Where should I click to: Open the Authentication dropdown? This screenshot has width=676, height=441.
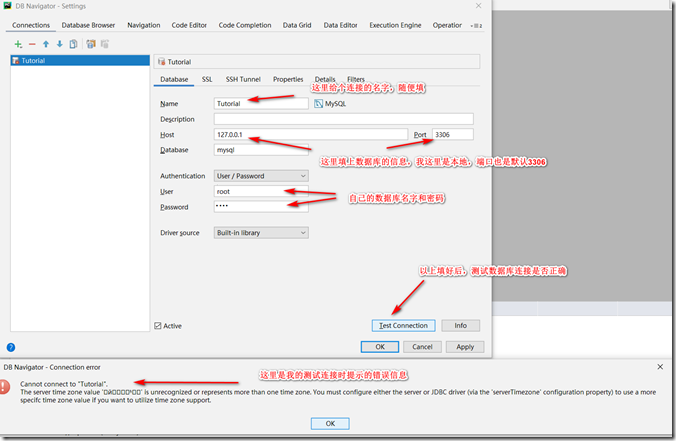coord(261,176)
